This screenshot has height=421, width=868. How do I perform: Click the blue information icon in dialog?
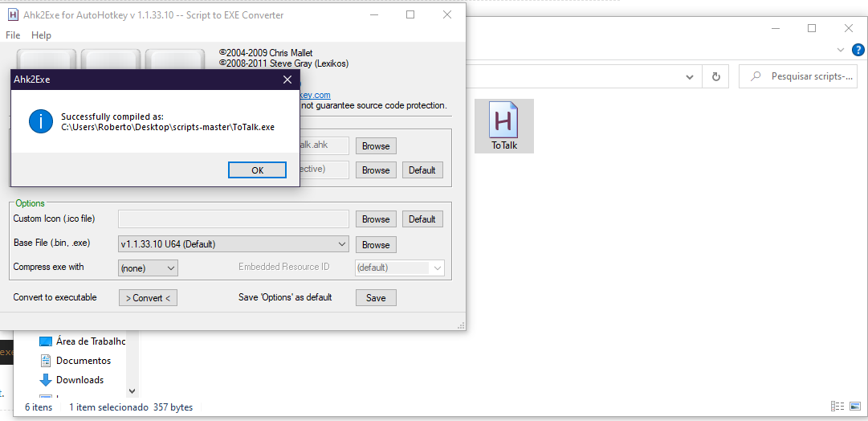41,121
